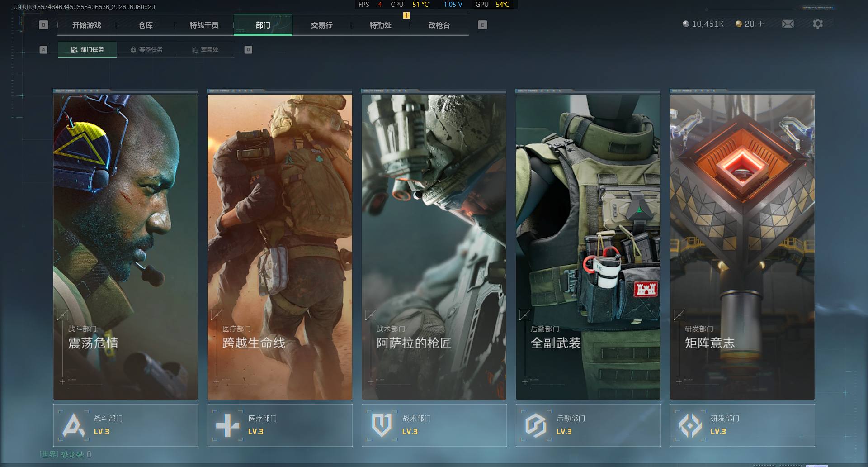Viewport: 868px width, 467px height.
Task: Open the mail envelope icon
Action: tap(788, 24)
